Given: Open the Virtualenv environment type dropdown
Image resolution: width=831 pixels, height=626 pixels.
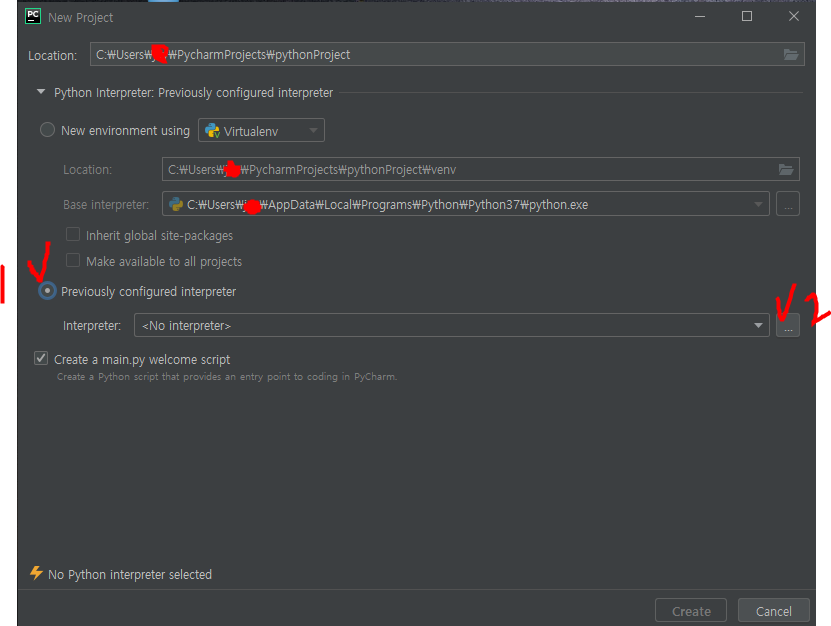Looking at the screenshot, I should click(x=261, y=130).
